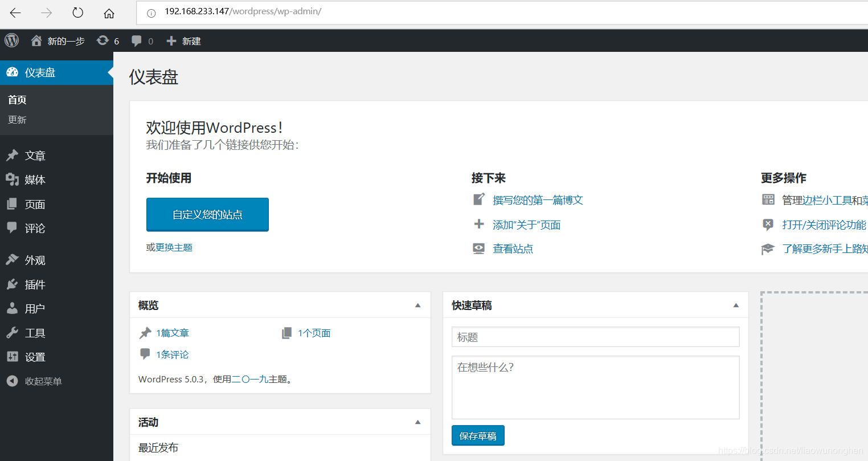Open the 文章 menu label
This screenshot has height=461, width=868.
pyautogui.click(x=35, y=156)
